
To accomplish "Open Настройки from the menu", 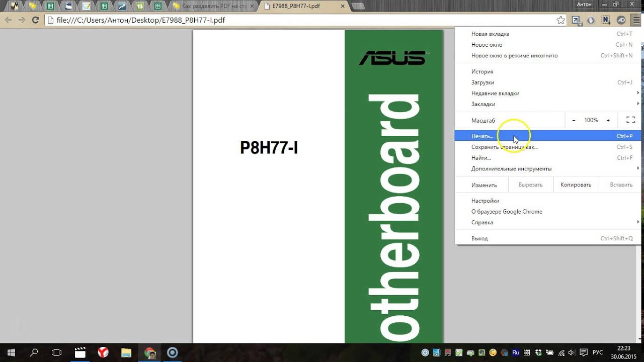I will 548,201.
